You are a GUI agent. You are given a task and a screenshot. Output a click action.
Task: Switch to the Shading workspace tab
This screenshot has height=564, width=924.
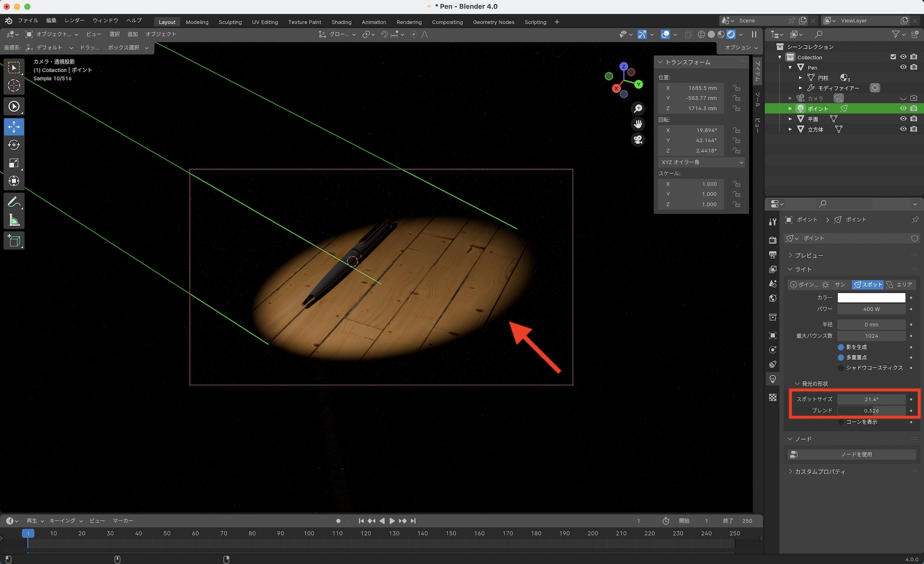pos(341,22)
